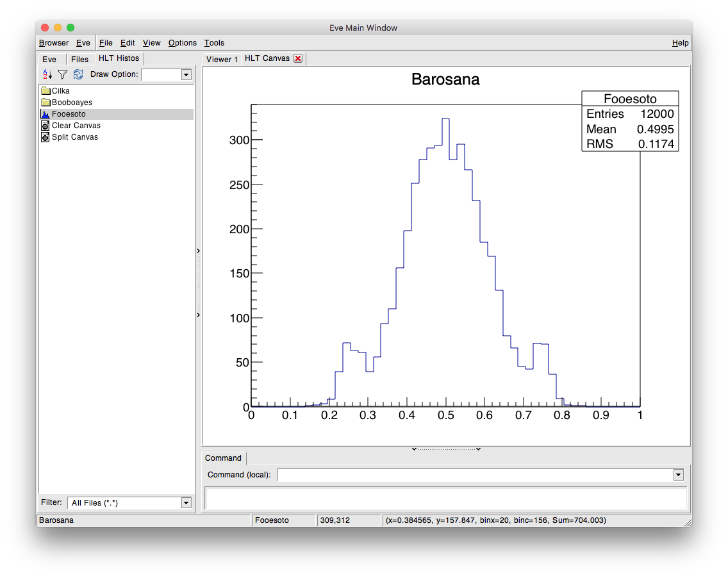
Task: Switch to the Eve tab
Action: click(x=49, y=59)
